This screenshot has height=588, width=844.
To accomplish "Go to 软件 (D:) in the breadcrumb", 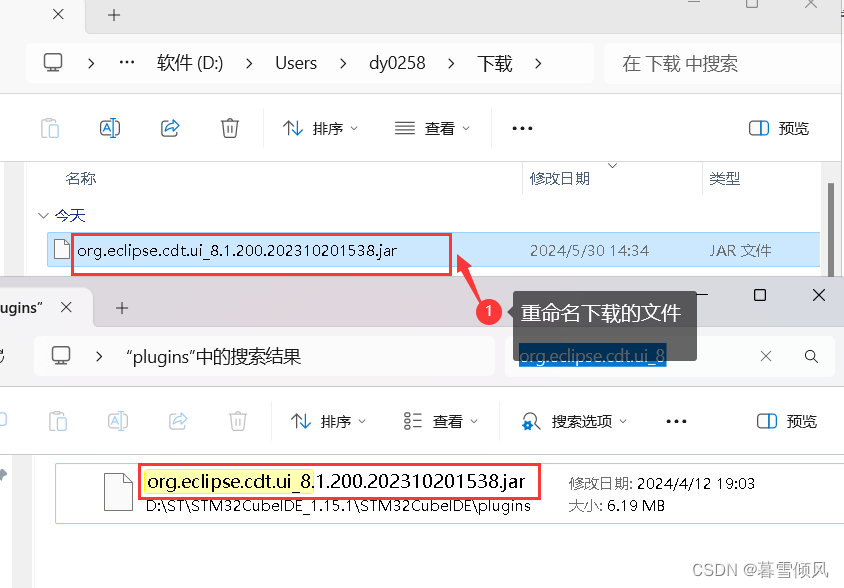I will pos(189,63).
